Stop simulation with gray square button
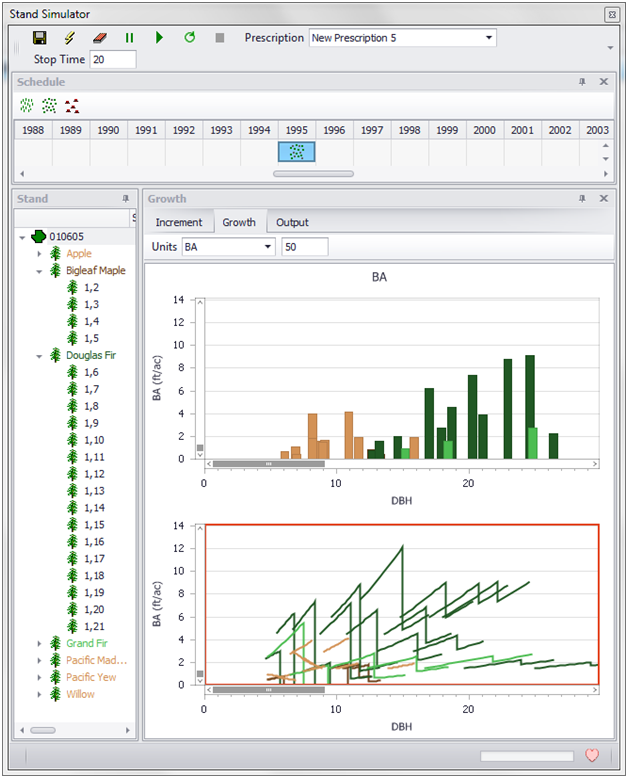Screen dimensions: 628x778 coord(220,38)
